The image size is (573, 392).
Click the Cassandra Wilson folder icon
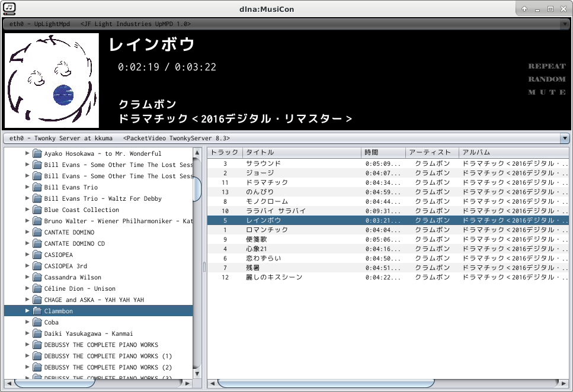click(37, 277)
